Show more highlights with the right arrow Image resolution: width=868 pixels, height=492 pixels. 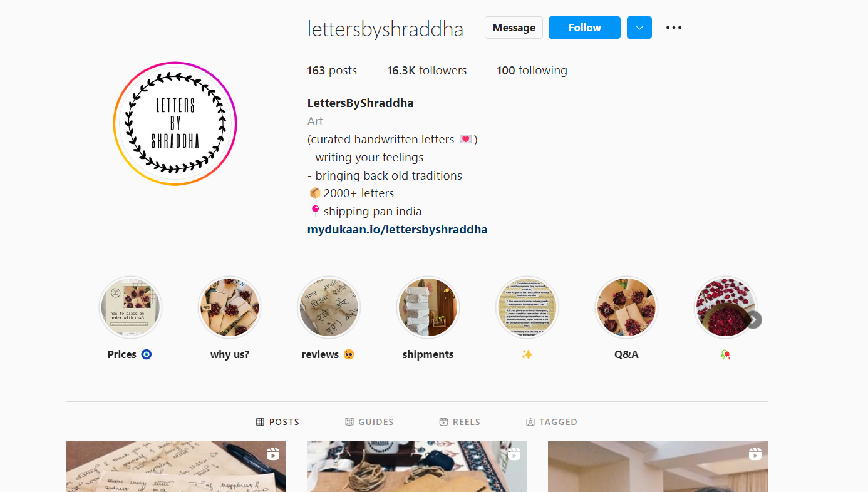pos(753,320)
